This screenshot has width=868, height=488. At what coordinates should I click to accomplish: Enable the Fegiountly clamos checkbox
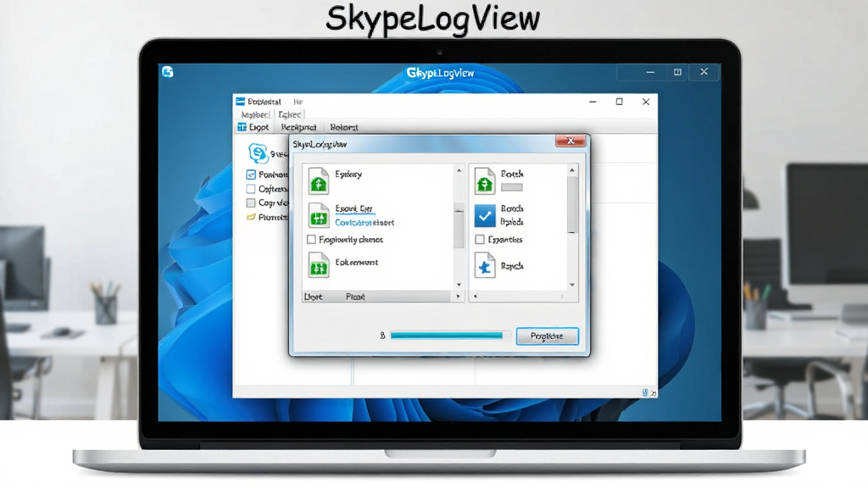tap(312, 240)
